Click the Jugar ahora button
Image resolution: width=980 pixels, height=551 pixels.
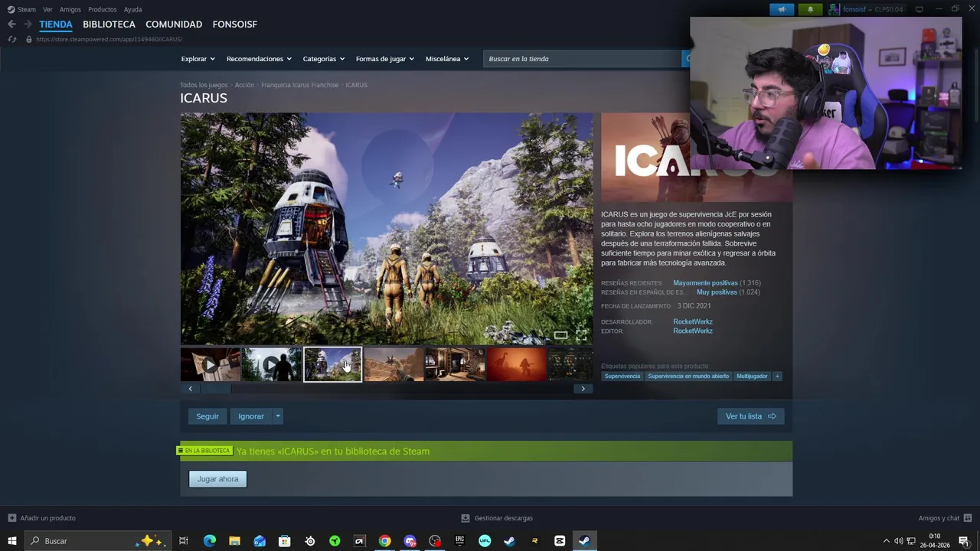217,479
